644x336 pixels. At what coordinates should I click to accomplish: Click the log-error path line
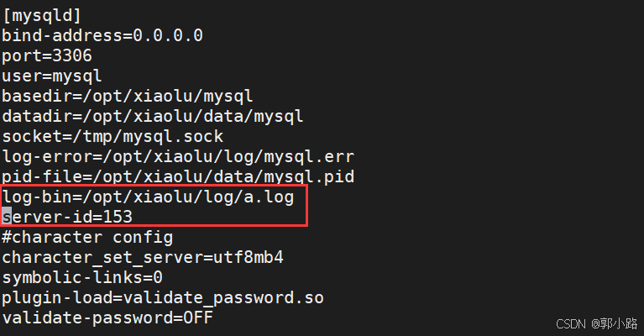178,156
